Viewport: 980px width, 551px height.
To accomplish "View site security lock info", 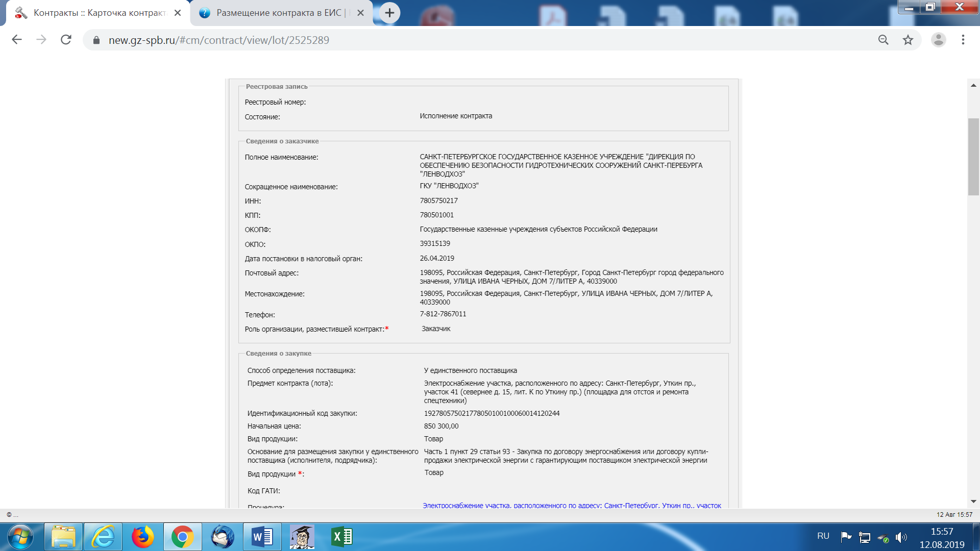I will pos(96,40).
